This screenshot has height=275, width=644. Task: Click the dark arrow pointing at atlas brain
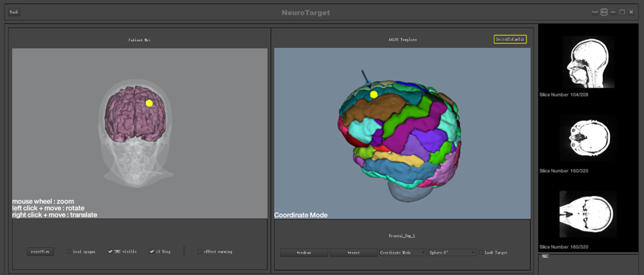click(x=365, y=78)
